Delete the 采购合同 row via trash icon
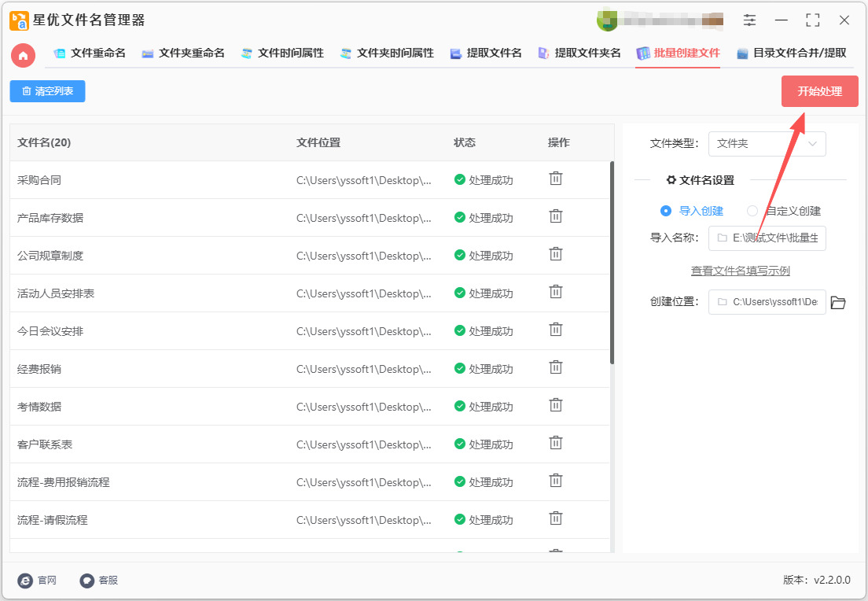Image resolution: width=868 pixels, height=601 pixels. pos(556,179)
